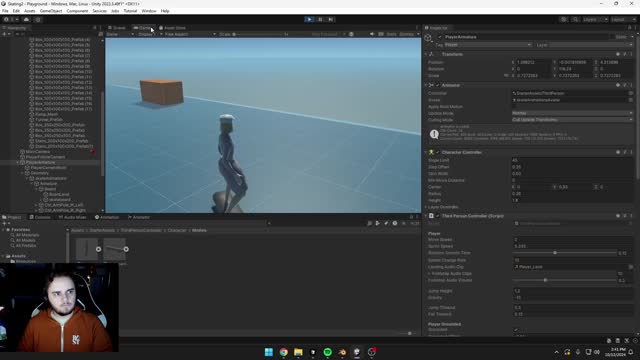Image resolution: width=640 pixels, height=360 pixels.
Task: Open Animator component settings gear icon
Action: (x=624, y=85)
